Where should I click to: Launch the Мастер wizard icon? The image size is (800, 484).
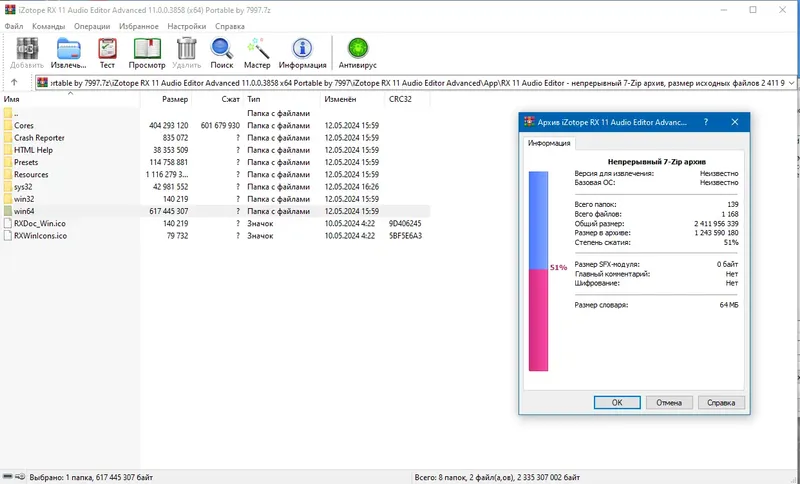[257, 49]
